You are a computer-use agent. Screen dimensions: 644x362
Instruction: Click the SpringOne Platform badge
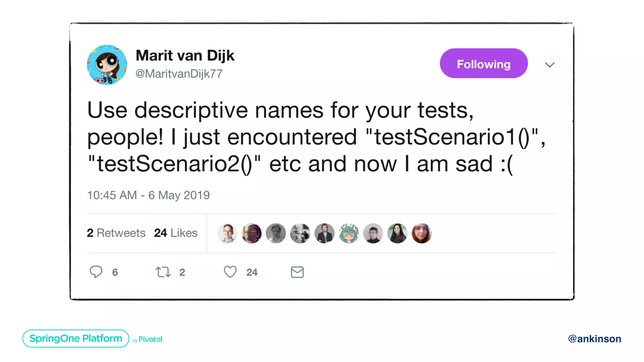point(76,338)
